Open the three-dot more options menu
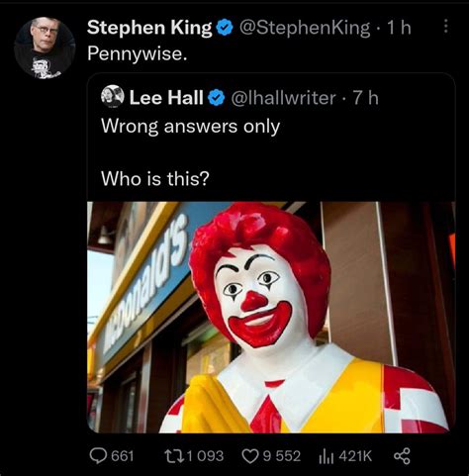Screen dimensions: 469x476 (x=445, y=26)
